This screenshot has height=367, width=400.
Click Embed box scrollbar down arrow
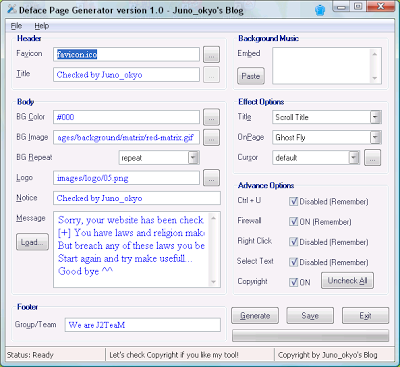pos(375,78)
